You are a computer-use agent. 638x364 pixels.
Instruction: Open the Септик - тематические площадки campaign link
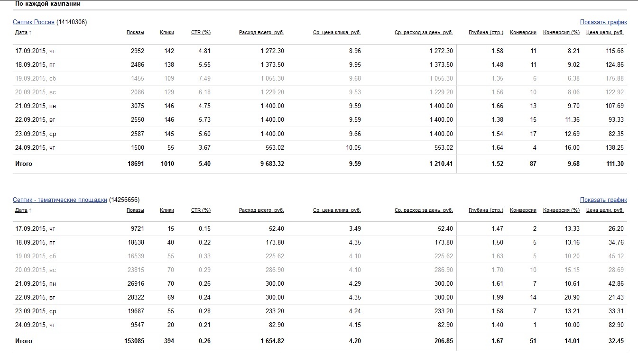[x=60, y=200]
